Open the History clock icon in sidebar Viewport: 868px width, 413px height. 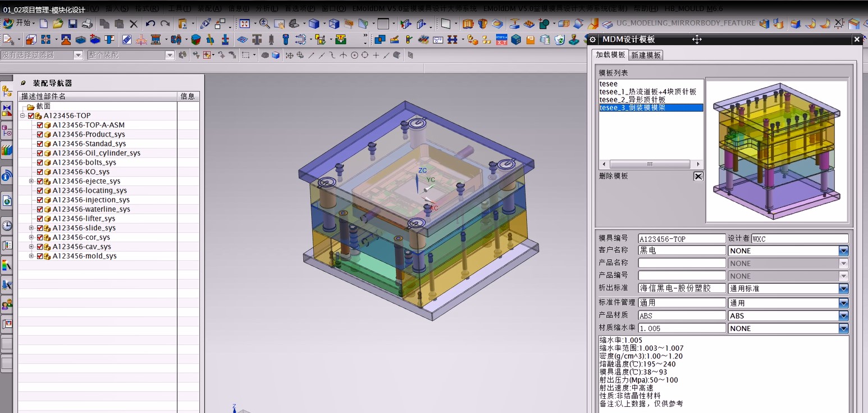7,226
